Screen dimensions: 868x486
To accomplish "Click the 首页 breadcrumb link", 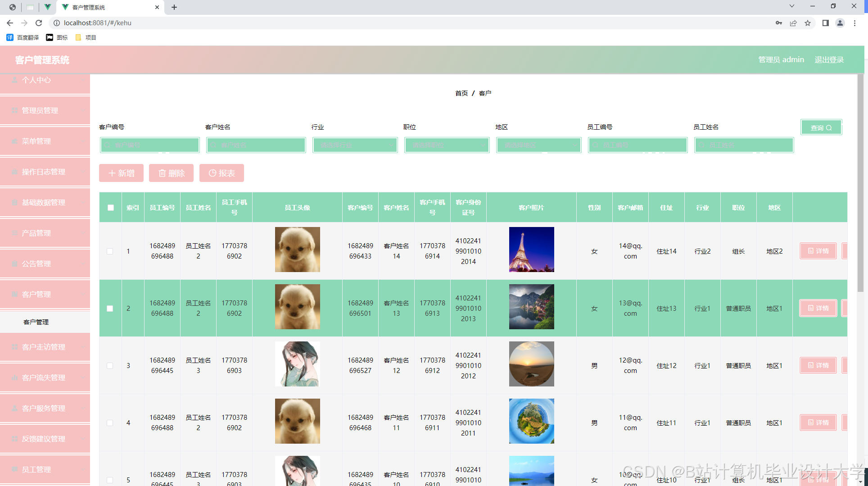I will [x=461, y=93].
